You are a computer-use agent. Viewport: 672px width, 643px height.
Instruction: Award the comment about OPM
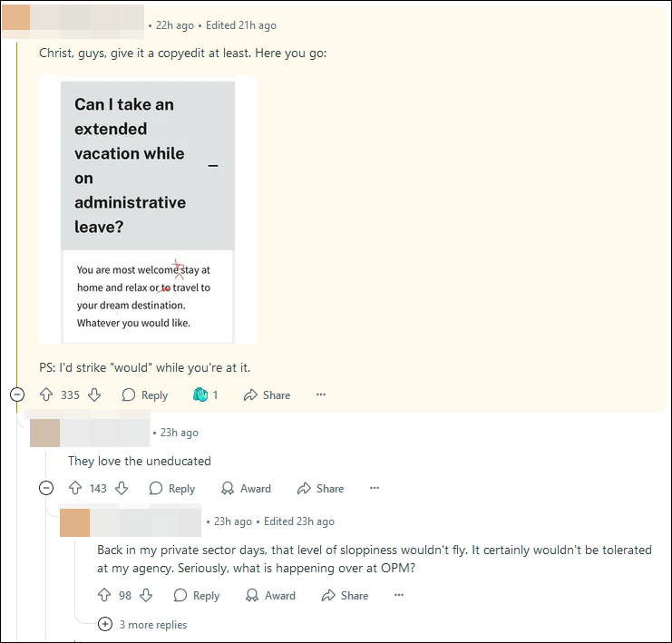pyautogui.click(x=271, y=596)
